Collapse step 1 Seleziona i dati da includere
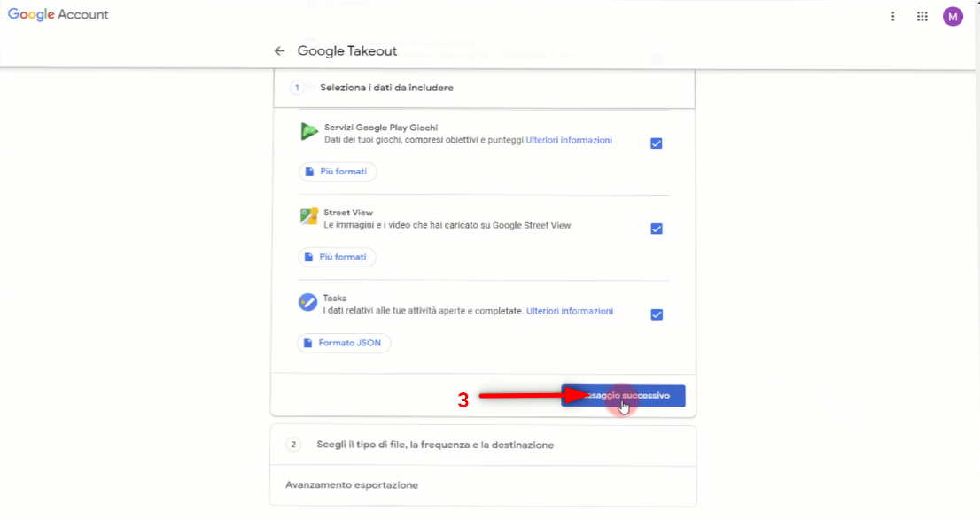Screen dimensions: 980x519 484,88
